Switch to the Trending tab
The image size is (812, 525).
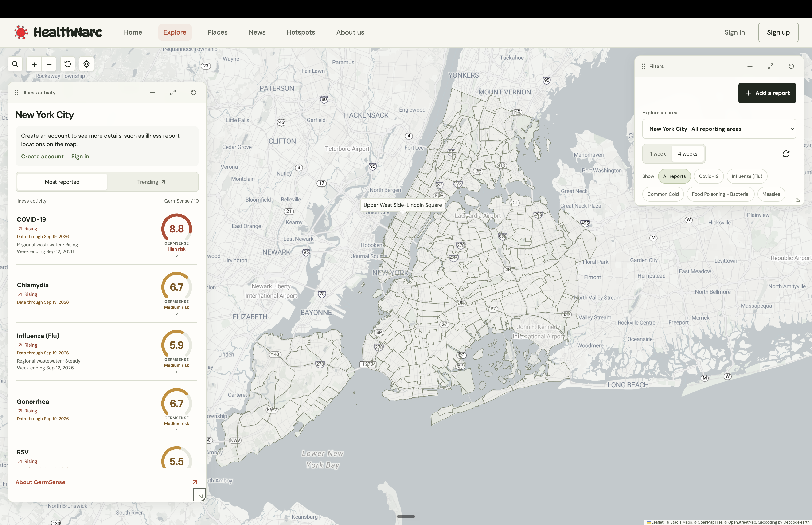151,182
